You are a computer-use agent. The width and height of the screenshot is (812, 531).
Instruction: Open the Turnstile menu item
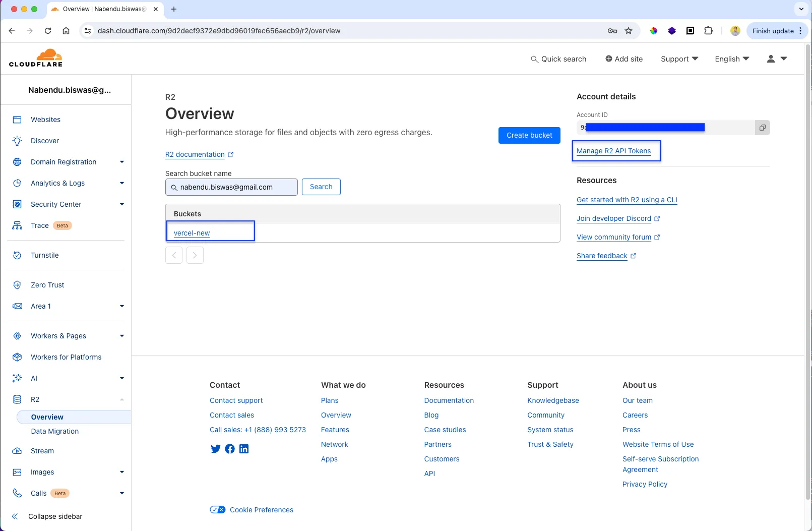45,255
